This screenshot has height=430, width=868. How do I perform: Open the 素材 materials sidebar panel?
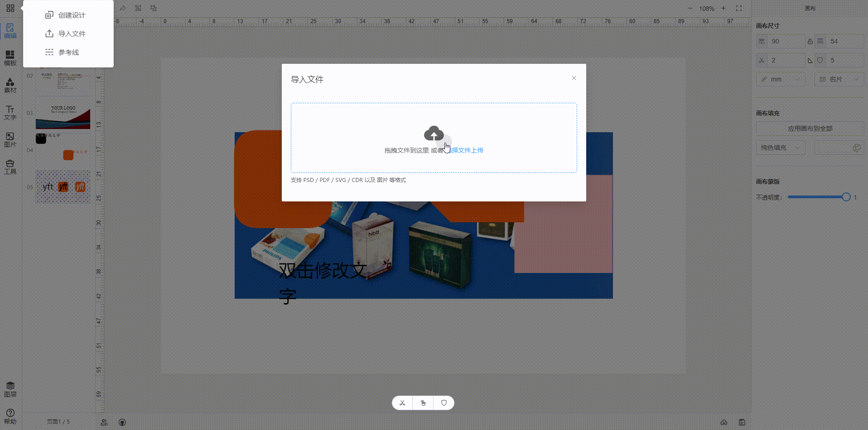pyautogui.click(x=10, y=85)
